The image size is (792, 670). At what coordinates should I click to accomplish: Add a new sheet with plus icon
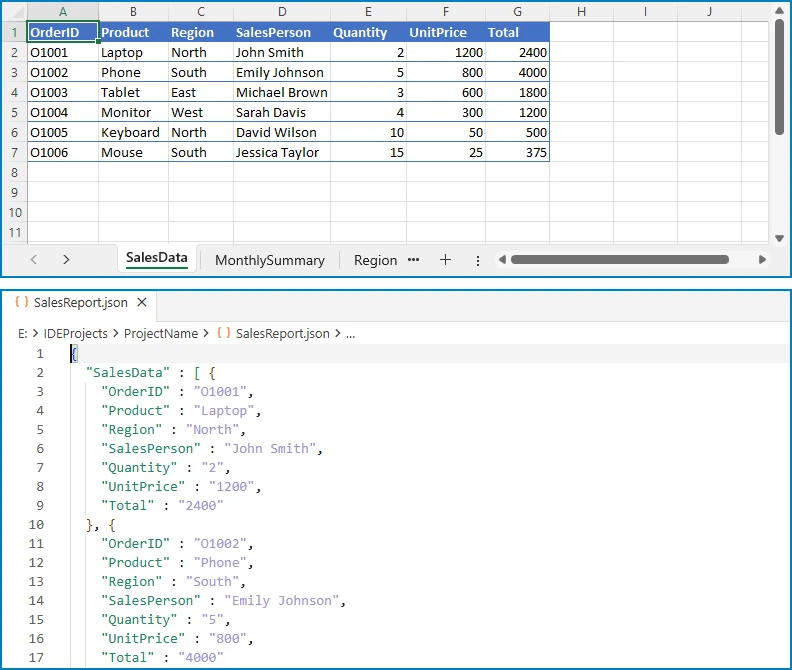click(445, 260)
